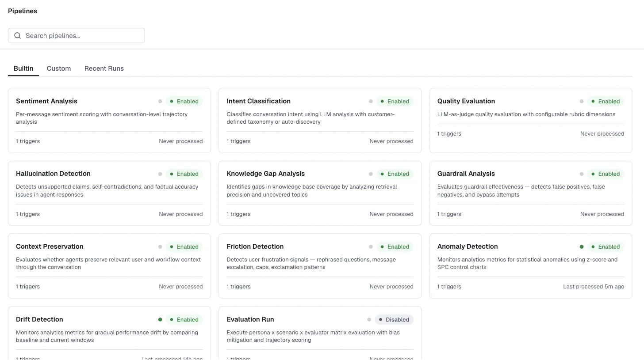Toggle Enabled badge on Drift Detection
This screenshot has height=360, width=644.
click(184, 320)
